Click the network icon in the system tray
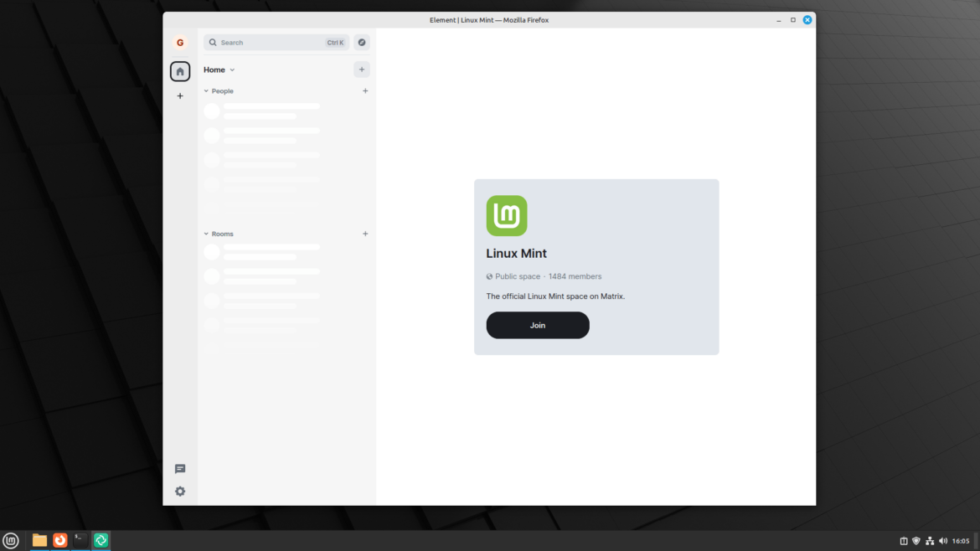The width and height of the screenshot is (980, 551). (930, 540)
